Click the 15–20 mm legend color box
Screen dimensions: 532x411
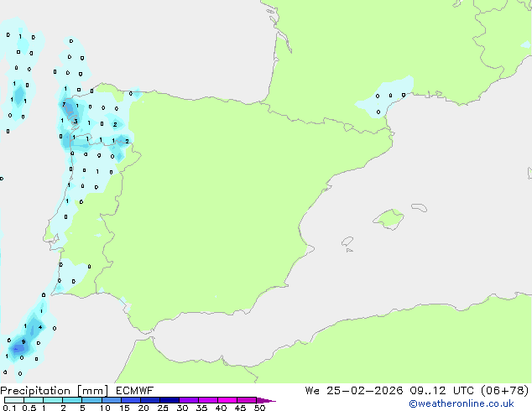tap(130, 400)
